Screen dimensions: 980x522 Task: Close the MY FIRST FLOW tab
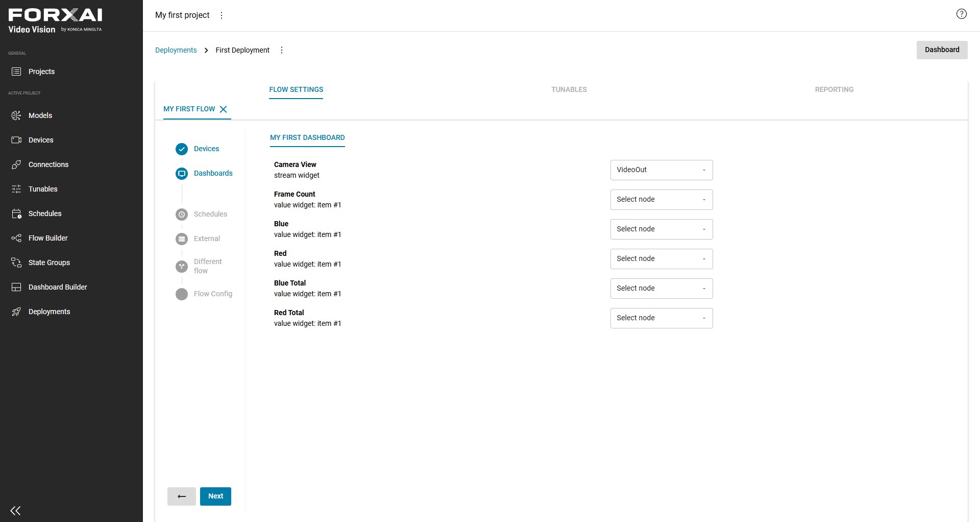click(223, 109)
